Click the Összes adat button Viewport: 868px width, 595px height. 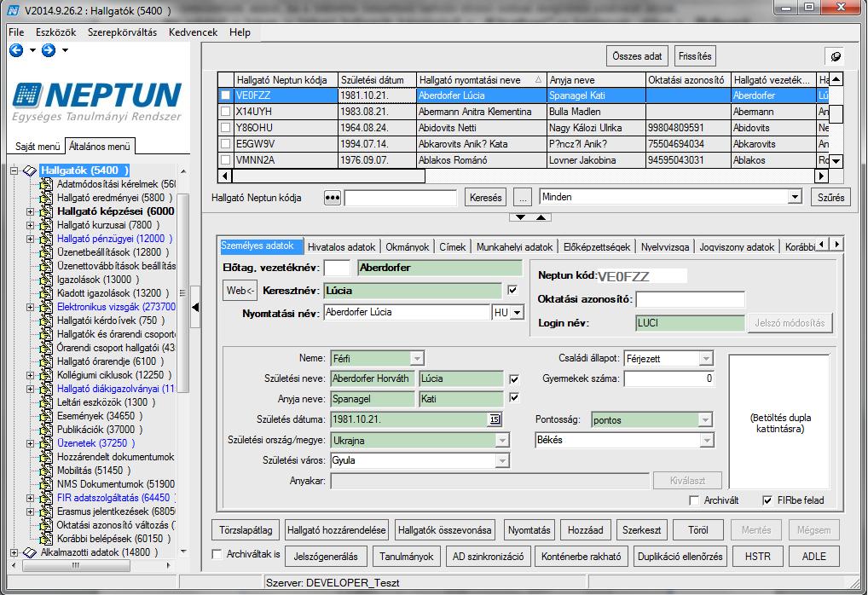click(637, 56)
